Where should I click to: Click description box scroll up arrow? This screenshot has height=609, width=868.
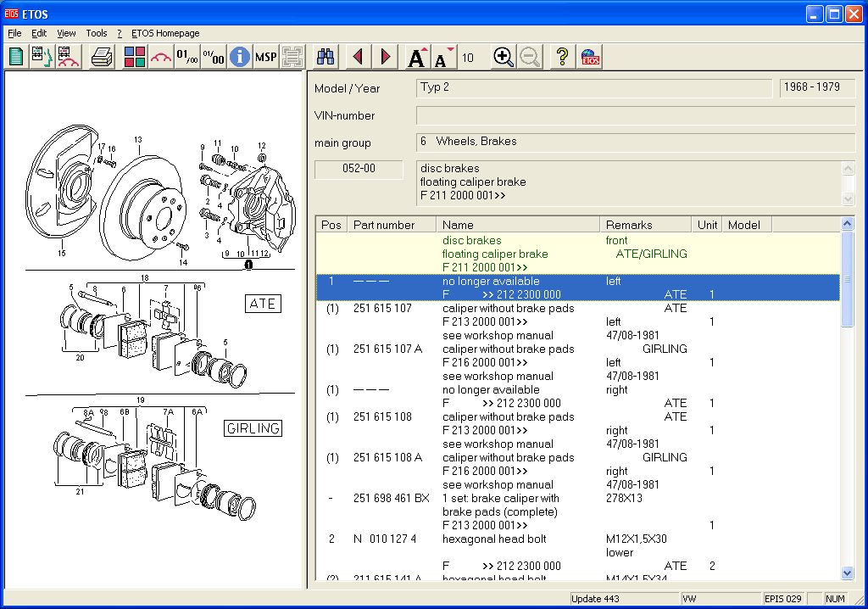tap(848, 167)
